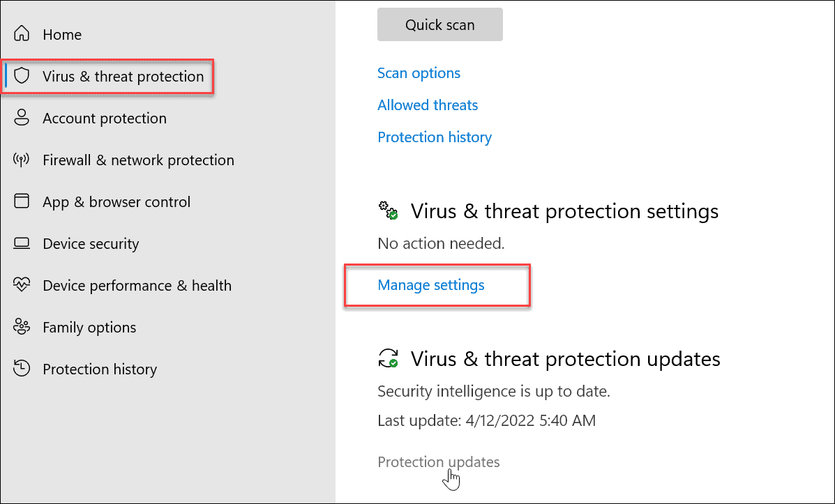Screen dimensions: 835x504
Task: Click the gear icon beside protection settings heading
Action: 389,211
